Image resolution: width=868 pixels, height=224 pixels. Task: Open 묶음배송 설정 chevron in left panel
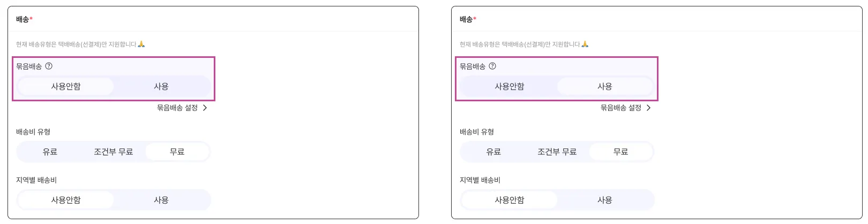point(205,108)
